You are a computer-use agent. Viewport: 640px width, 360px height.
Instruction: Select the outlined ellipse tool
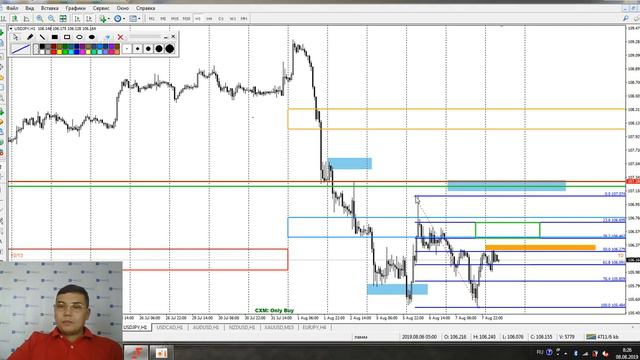(79, 37)
